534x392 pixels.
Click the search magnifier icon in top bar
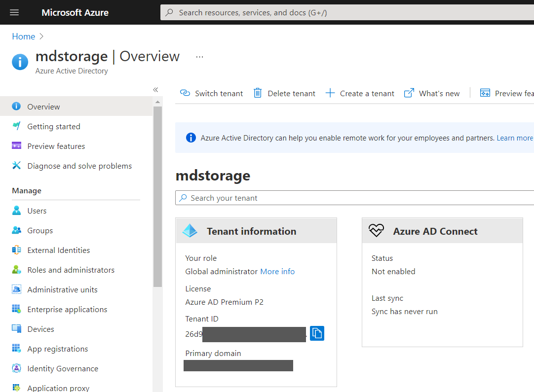(x=169, y=13)
